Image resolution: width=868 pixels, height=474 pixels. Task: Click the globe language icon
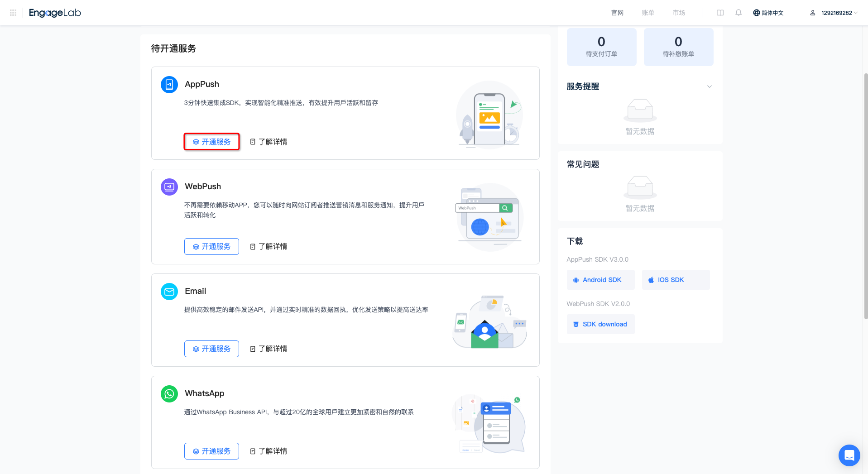coord(756,13)
